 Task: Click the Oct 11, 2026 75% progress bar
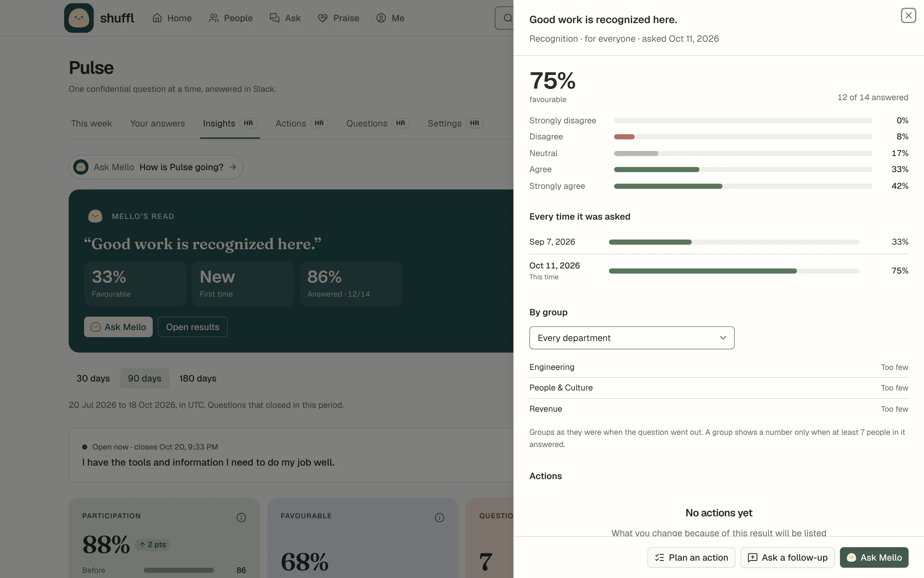pos(734,271)
